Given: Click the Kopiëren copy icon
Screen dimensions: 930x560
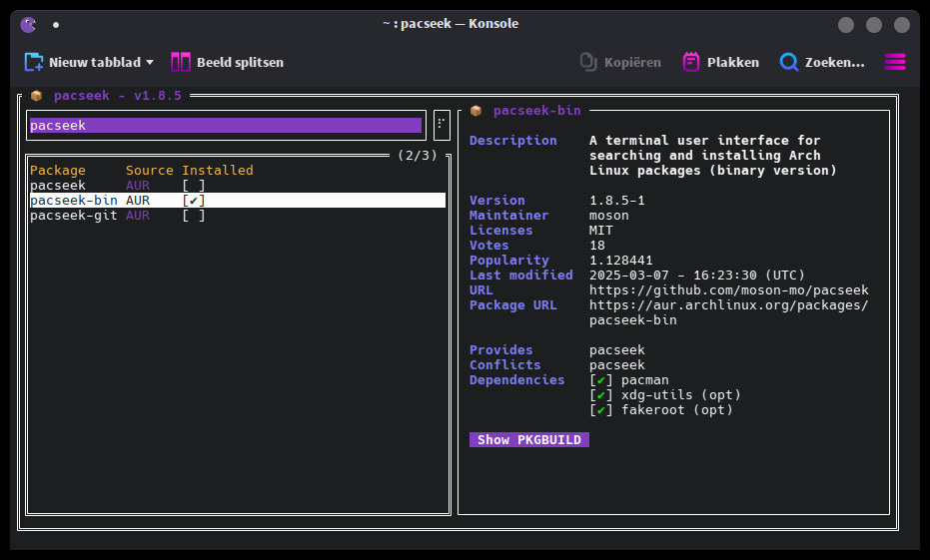Looking at the screenshot, I should (x=587, y=62).
